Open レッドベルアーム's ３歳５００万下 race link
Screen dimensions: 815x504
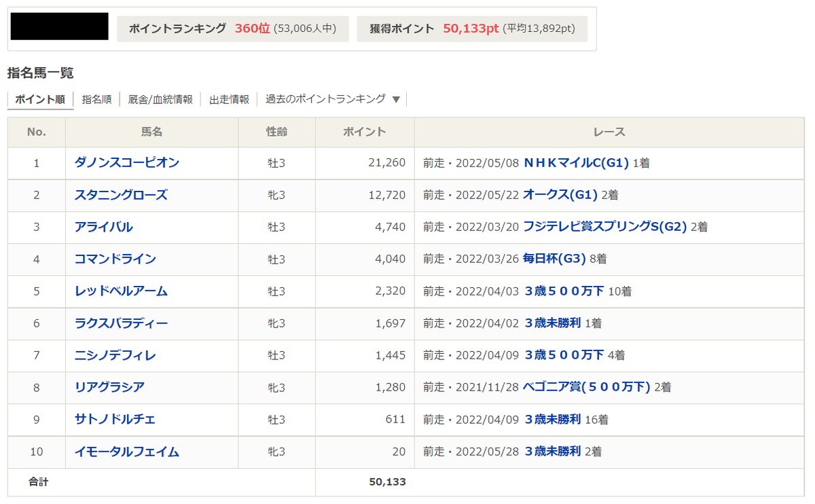[564, 291]
